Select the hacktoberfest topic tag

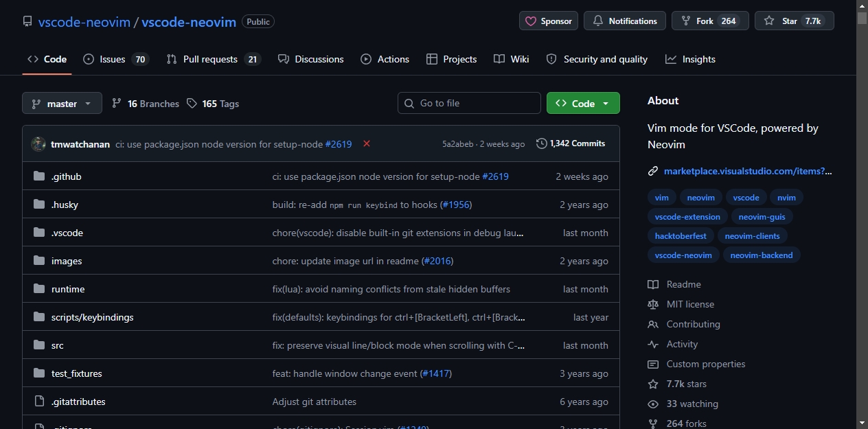coord(681,236)
